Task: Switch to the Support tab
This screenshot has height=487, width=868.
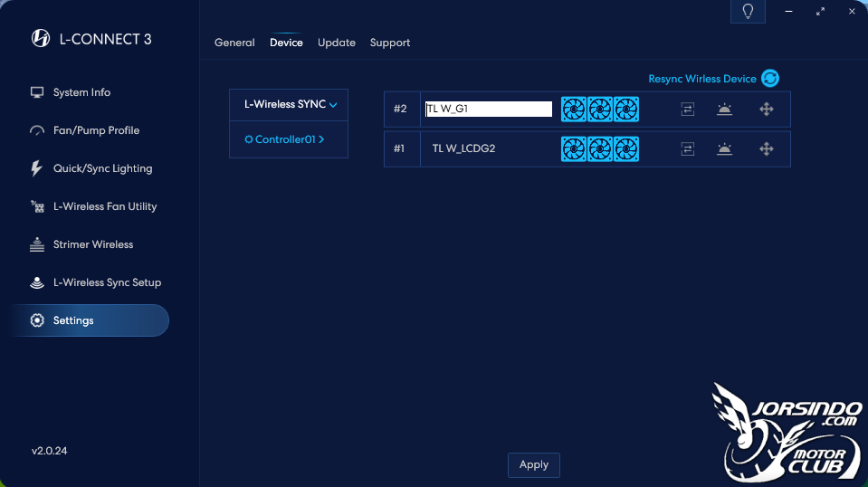Action: [390, 43]
